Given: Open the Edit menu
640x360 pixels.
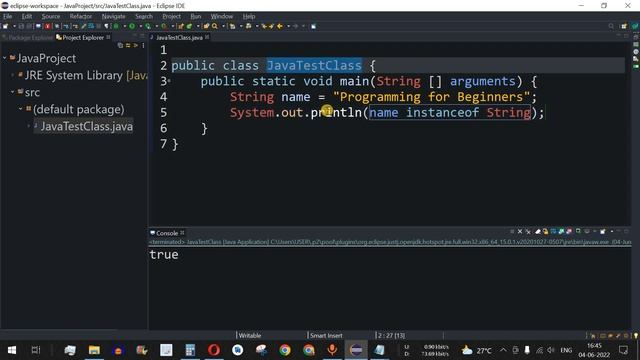Looking at the screenshot, I should coord(27,16).
